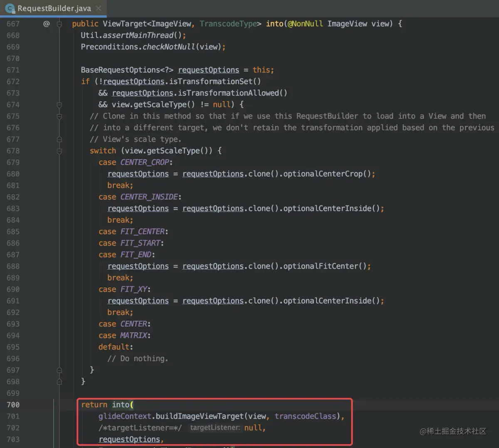Screen dimensions: 499x448
Task: Collapse the comment block fold at line 675
Action: (59, 116)
